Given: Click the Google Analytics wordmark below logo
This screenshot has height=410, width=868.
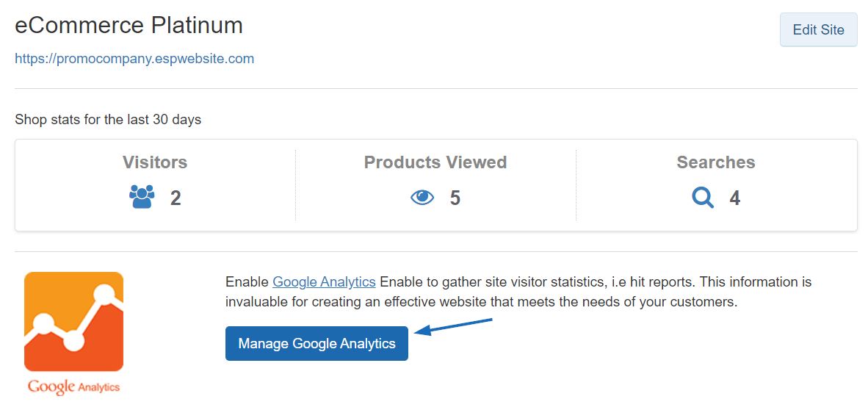Looking at the screenshot, I should coord(73,386).
